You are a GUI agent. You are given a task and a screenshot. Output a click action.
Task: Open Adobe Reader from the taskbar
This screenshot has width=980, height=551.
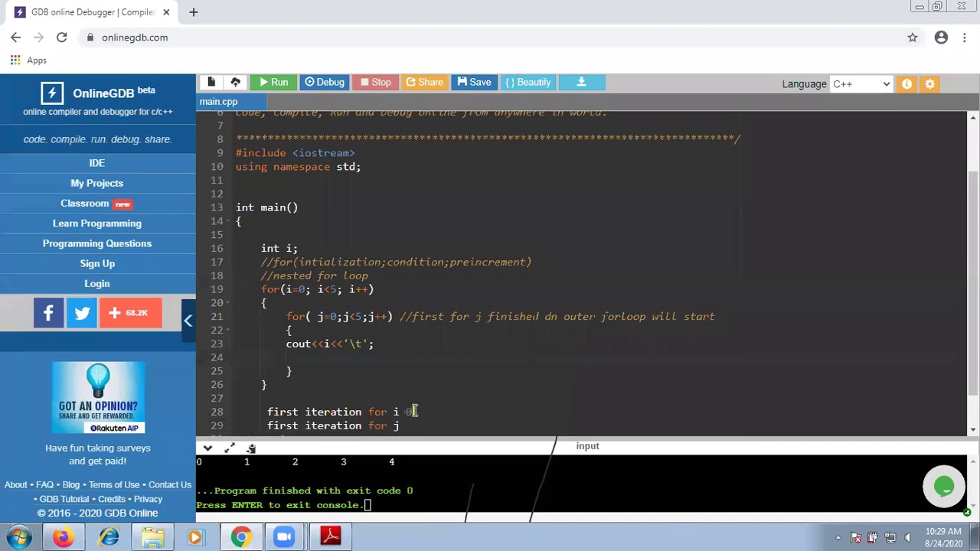[x=331, y=537]
